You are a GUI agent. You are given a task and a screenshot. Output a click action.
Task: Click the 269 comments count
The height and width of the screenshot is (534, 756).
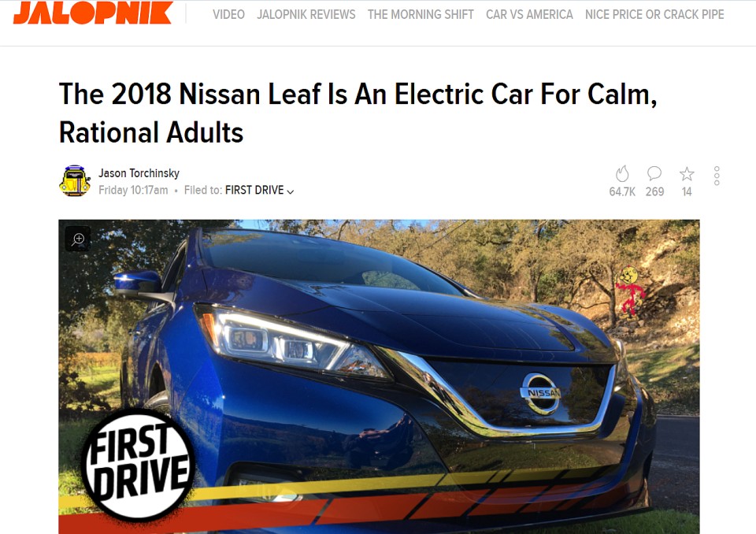[654, 191]
